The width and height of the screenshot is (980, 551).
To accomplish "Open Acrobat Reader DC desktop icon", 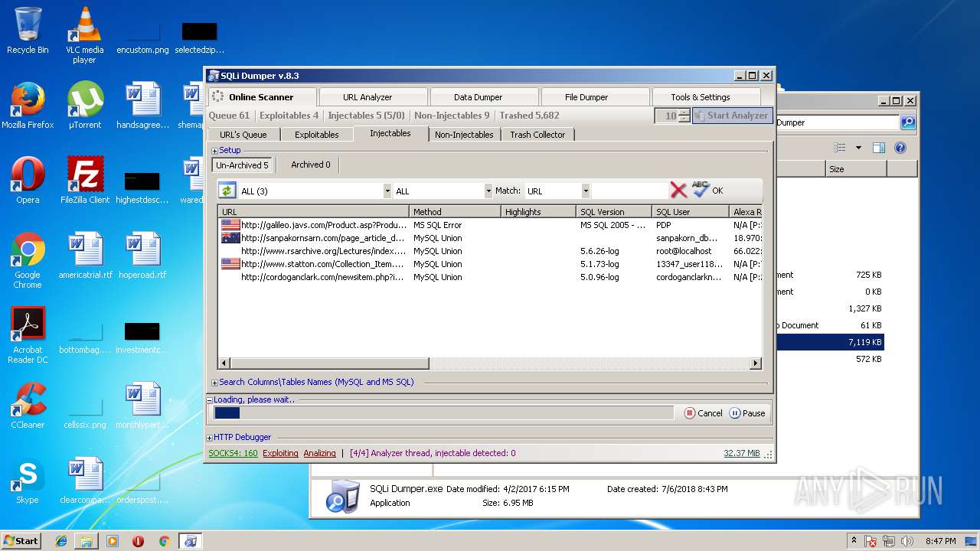I will tap(28, 335).
